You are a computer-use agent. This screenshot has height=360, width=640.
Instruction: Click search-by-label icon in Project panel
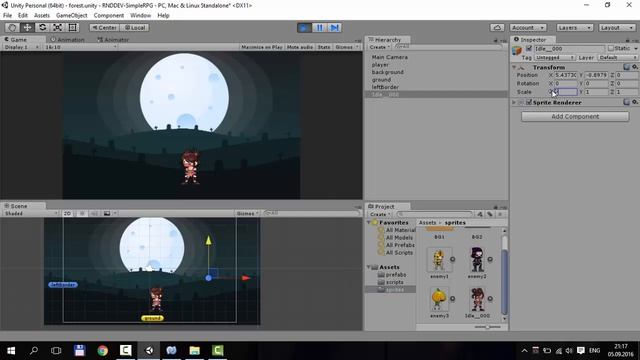(x=489, y=214)
